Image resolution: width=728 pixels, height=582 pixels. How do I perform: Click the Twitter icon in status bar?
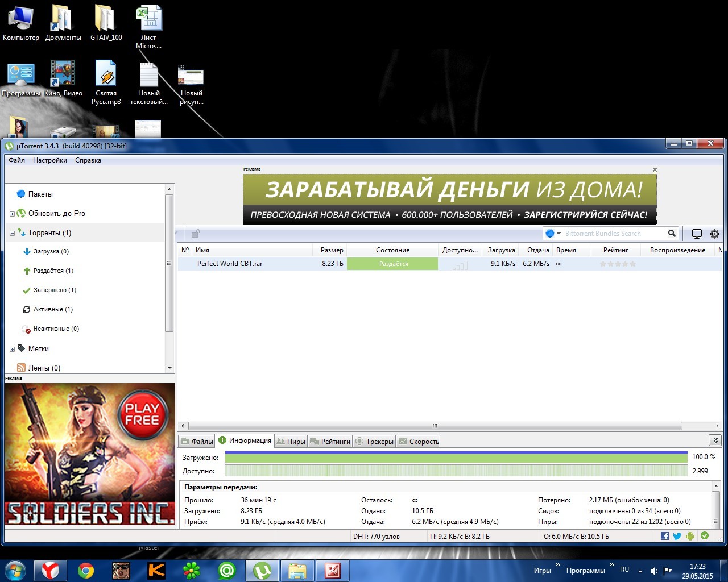677,536
